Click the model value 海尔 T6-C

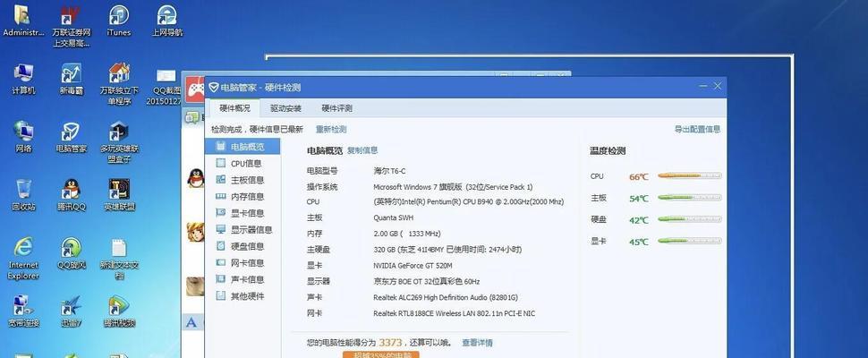tap(389, 171)
